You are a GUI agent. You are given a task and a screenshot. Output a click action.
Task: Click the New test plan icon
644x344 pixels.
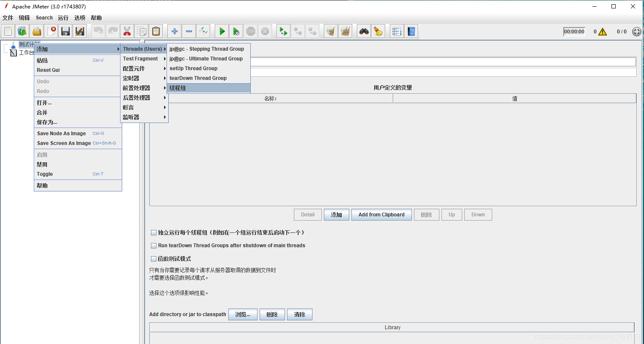click(x=8, y=31)
